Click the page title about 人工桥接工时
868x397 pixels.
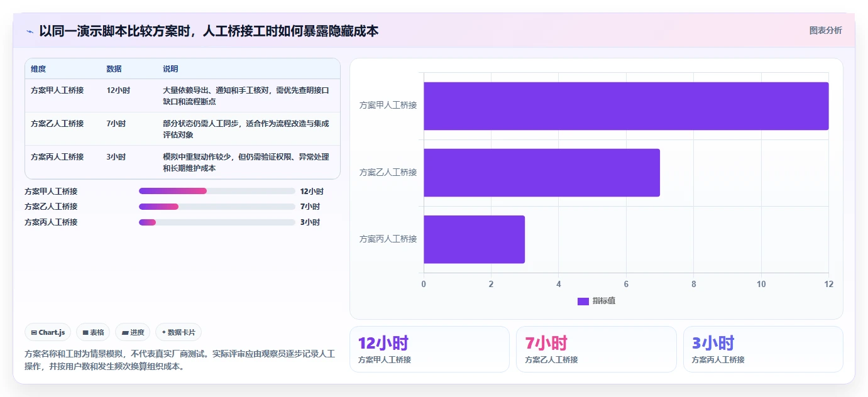point(209,31)
